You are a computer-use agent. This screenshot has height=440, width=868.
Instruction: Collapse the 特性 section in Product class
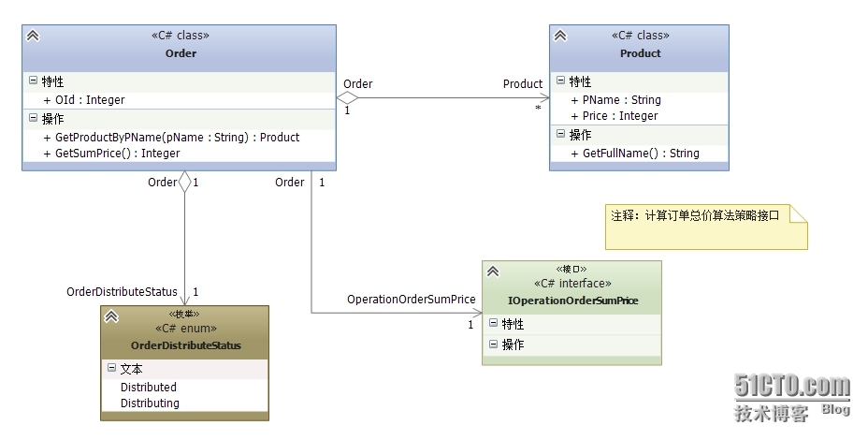click(x=560, y=81)
